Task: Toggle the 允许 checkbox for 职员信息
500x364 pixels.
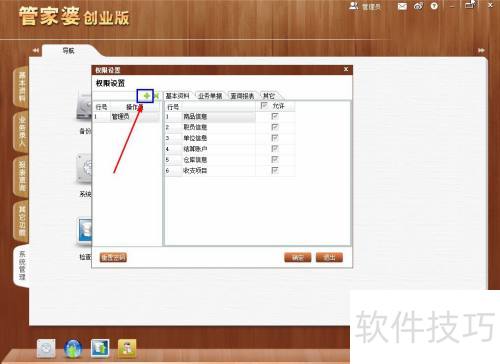Action: pos(275,127)
